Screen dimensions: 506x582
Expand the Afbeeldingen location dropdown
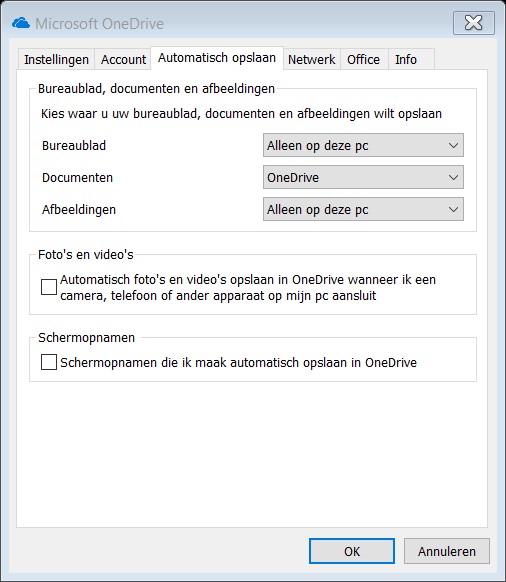(x=363, y=209)
